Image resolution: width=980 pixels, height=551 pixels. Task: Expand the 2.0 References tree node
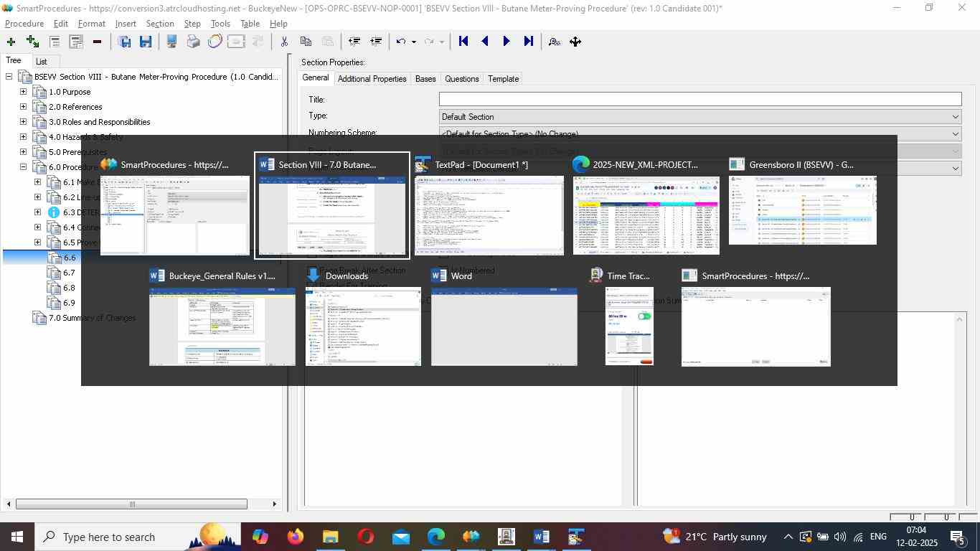point(23,107)
